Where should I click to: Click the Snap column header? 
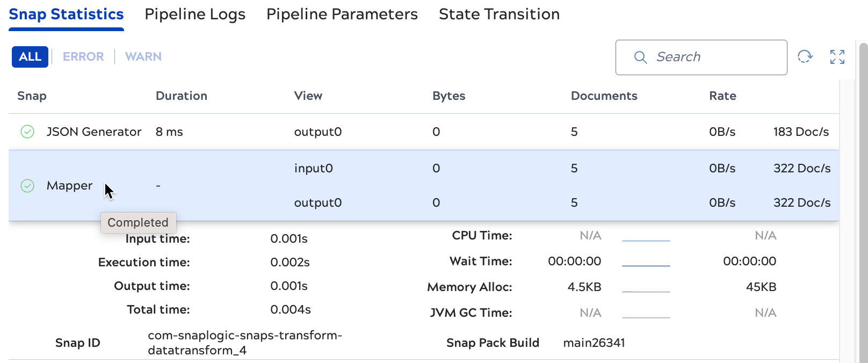[32, 96]
